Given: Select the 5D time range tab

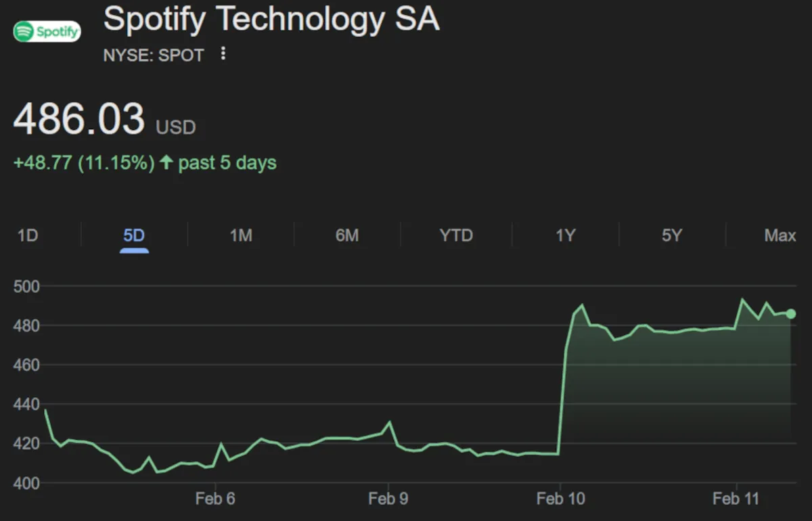Looking at the screenshot, I should click(x=134, y=235).
